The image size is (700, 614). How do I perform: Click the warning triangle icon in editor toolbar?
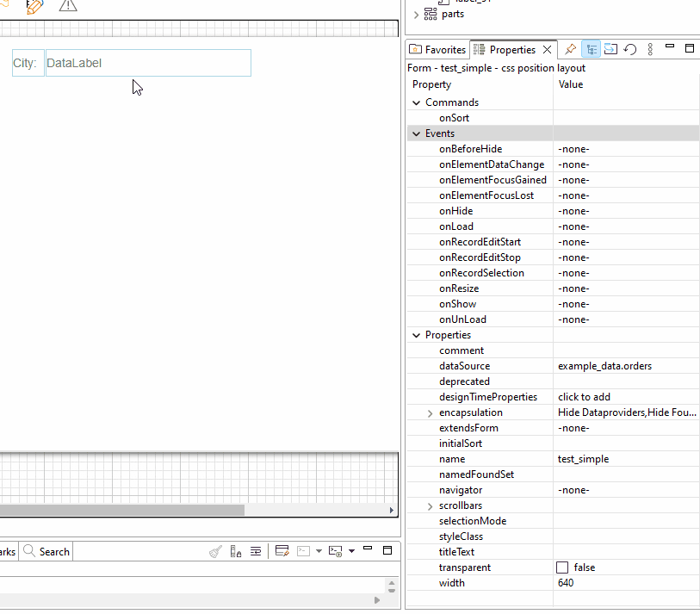[68, 5]
